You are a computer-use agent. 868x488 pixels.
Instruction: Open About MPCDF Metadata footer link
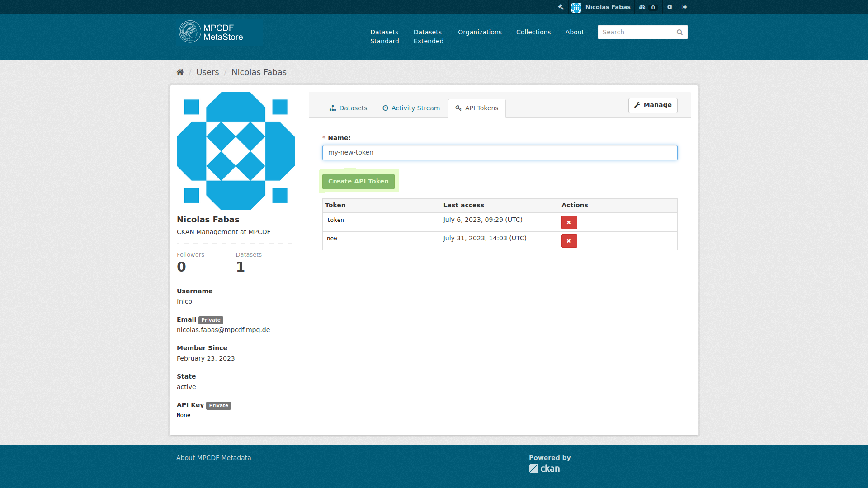tap(214, 458)
